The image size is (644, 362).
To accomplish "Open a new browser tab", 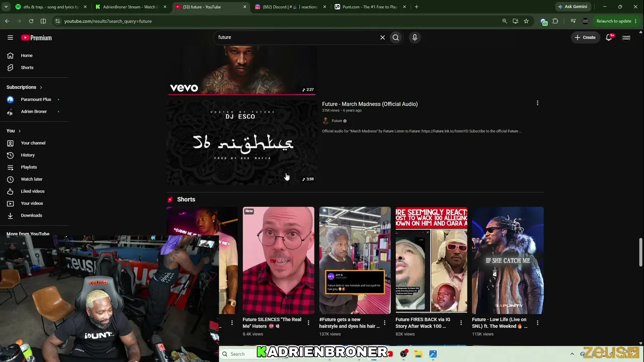I will [x=417, y=7].
